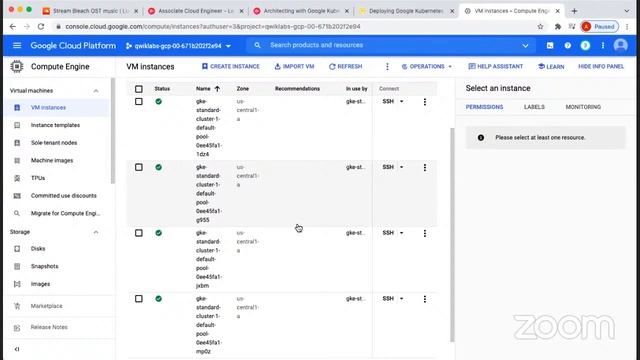
Task: Reload the page in browser
Action: [x=41, y=27]
